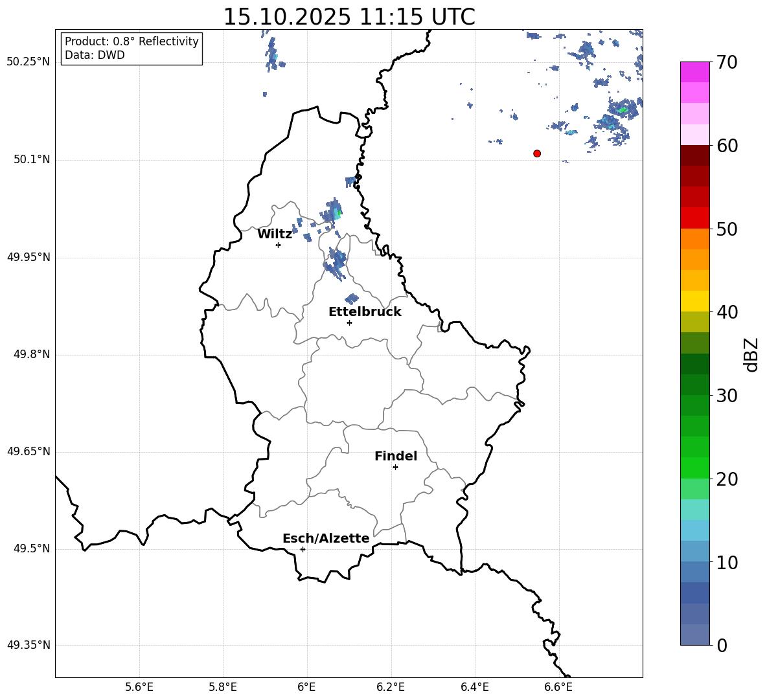Viewport: 767px width, 700px height.
Task: Click the 20 colorbar tick label
Action: [727, 479]
